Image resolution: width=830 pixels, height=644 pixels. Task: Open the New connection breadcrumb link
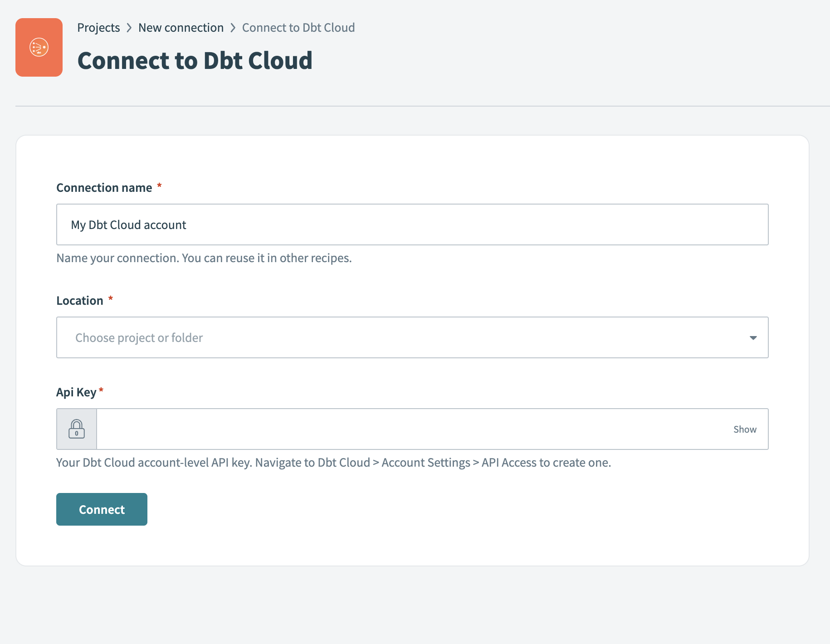coord(181,27)
